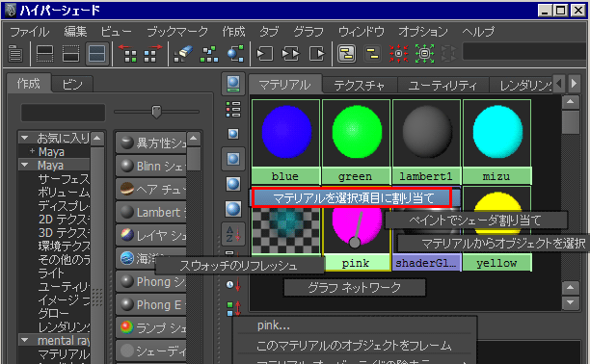The image size is (590, 364).
Task: Show top and bottom tabs layout icon
Action: [x=96, y=54]
